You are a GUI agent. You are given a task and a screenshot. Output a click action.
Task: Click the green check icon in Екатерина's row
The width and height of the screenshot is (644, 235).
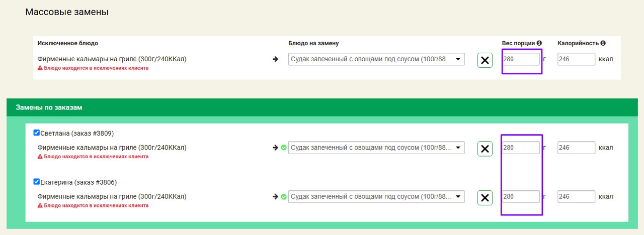coord(284,197)
